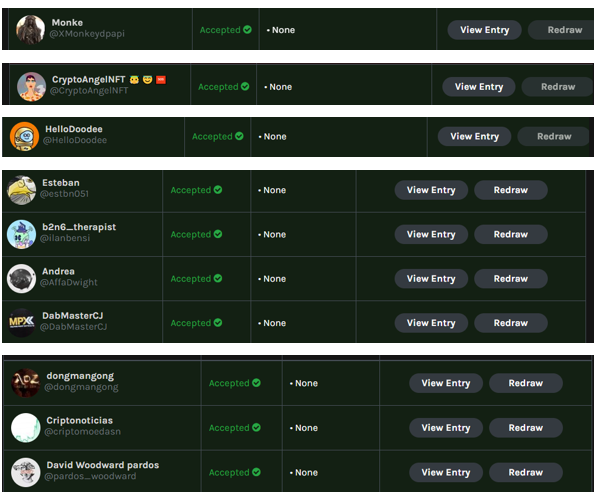The height and width of the screenshot is (493, 602).
Task: Click Andrea's profile picture
Action: [22, 278]
